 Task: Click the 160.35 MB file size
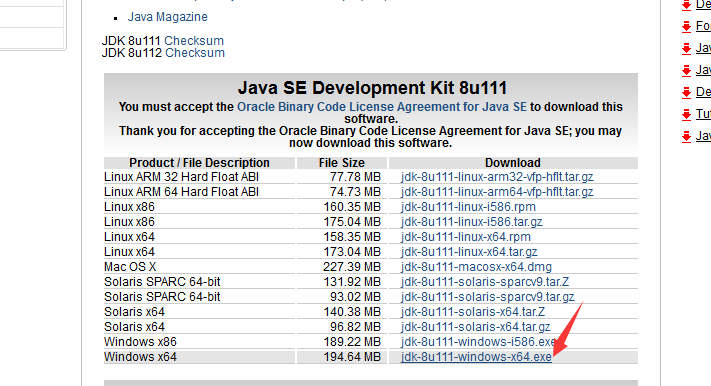click(352, 207)
